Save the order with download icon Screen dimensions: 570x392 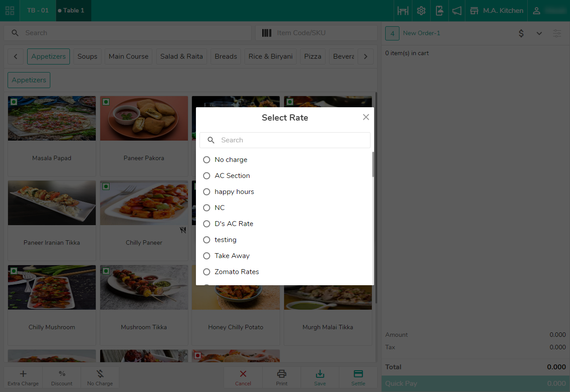[x=320, y=374]
